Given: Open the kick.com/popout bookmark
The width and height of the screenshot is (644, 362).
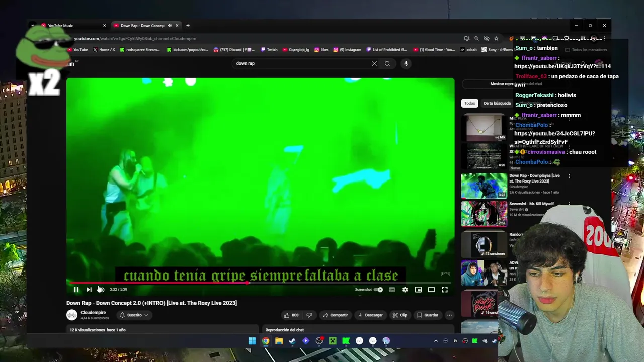Looking at the screenshot, I should pos(187,50).
